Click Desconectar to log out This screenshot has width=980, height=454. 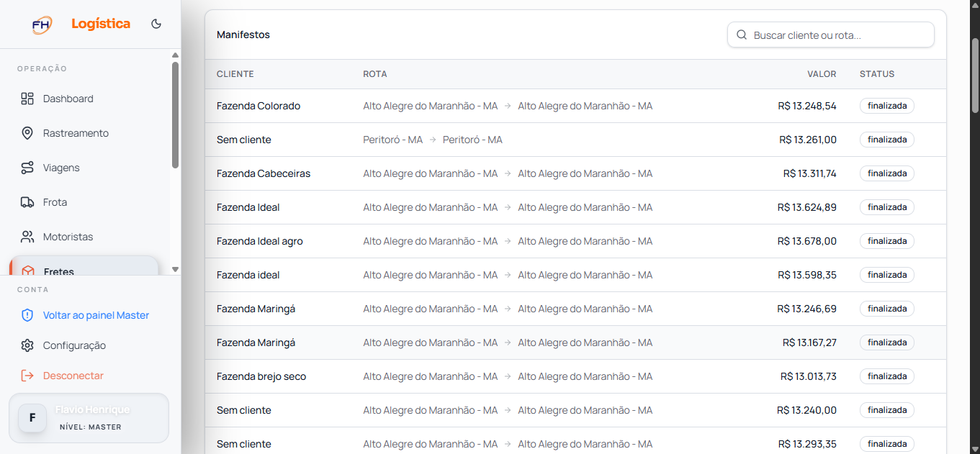coord(73,376)
